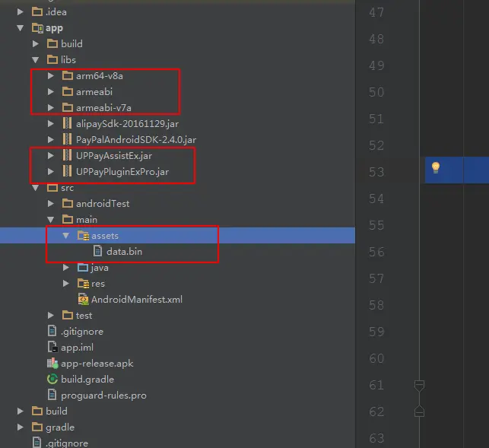The image size is (489, 448).
Task: Select AndroidManifest.xml in the tree
Action: point(137,300)
